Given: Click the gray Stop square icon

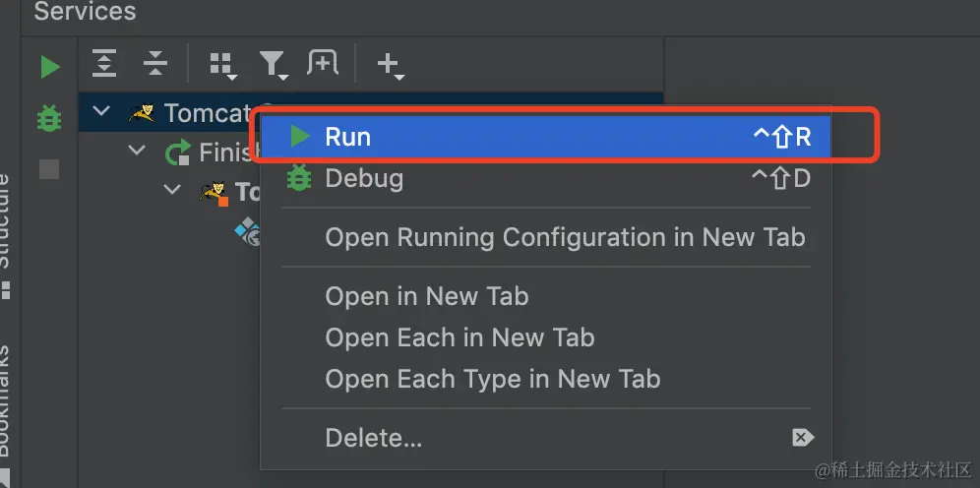Looking at the screenshot, I should (49, 169).
